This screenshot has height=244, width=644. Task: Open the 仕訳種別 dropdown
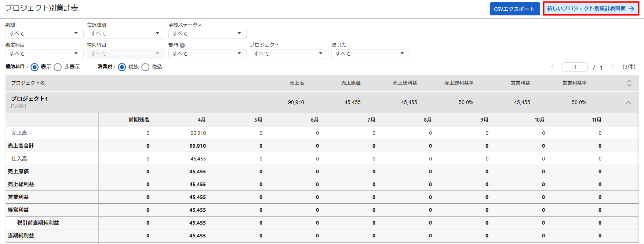[x=125, y=34]
